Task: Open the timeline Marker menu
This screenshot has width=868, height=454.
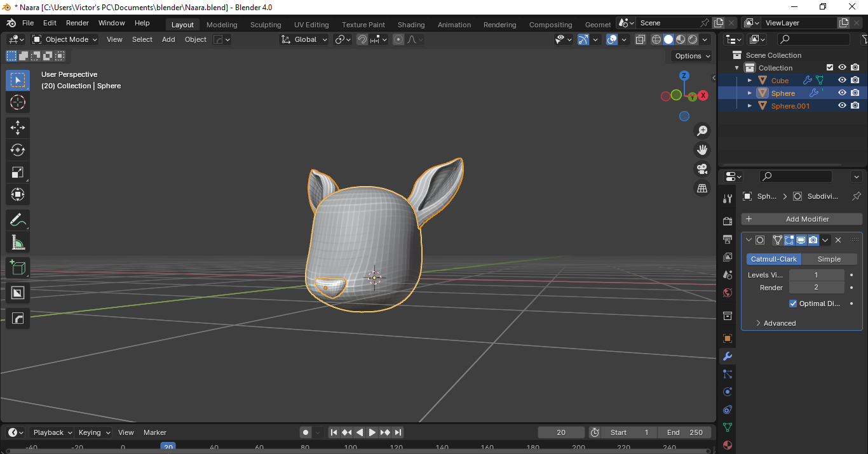Action: [155, 432]
